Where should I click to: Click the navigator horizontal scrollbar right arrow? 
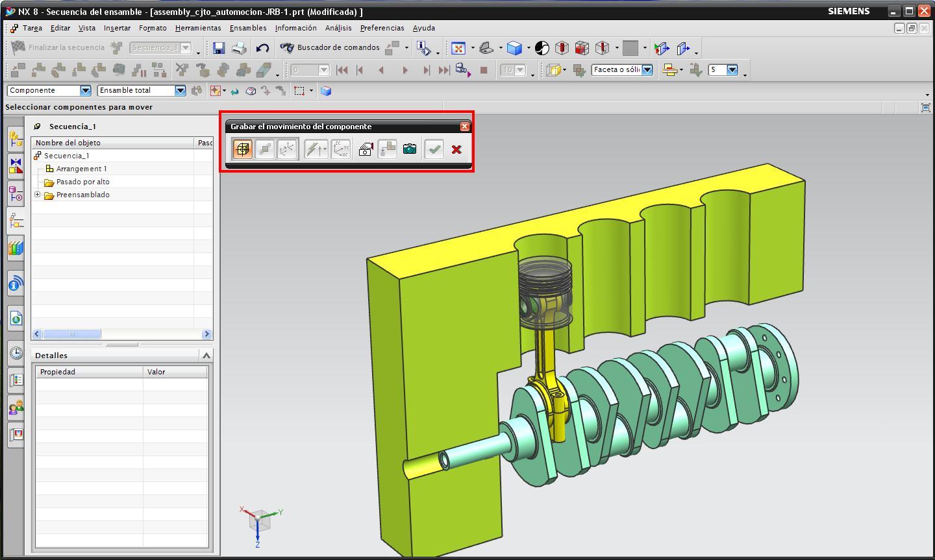206,334
